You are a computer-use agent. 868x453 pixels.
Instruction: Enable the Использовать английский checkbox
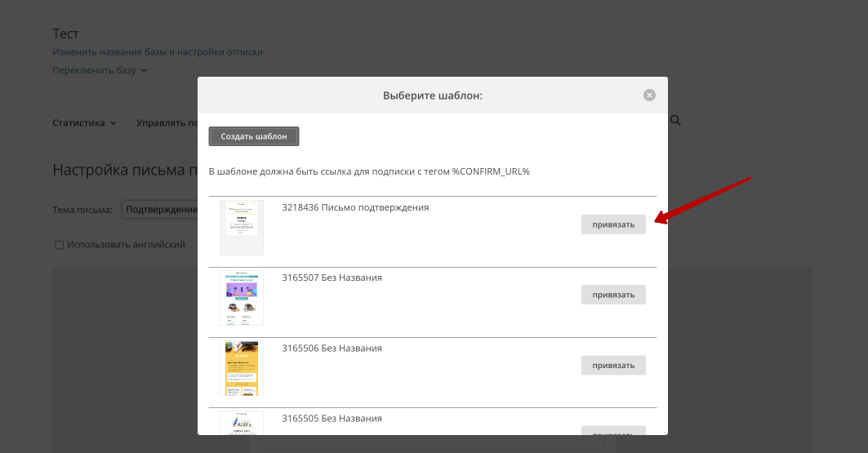click(59, 245)
